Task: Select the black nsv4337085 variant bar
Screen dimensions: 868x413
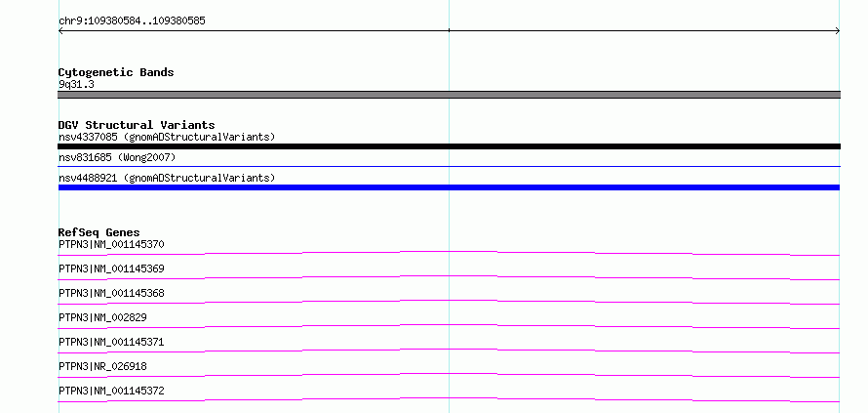Action: pos(449,146)
